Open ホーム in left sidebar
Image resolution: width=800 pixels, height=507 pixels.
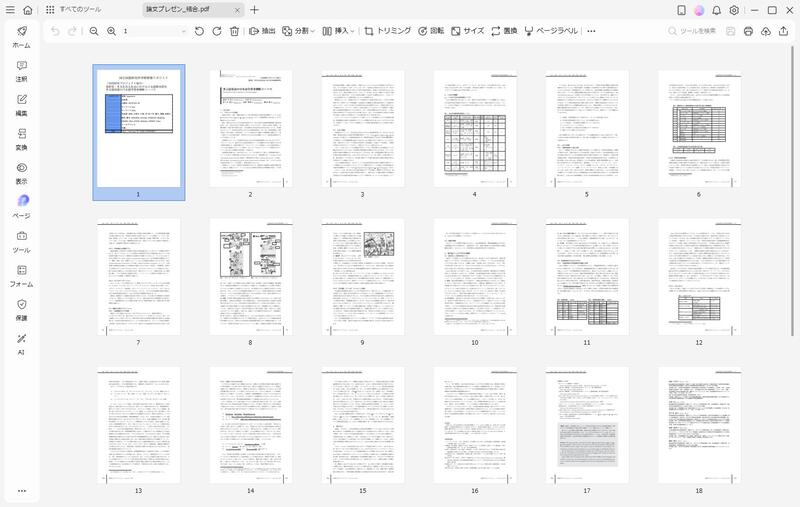click(21, 37)
